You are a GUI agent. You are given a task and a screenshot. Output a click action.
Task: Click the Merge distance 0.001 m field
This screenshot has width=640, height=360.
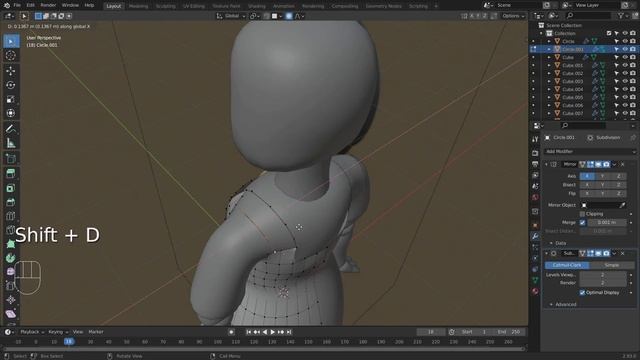coord(607,222)
